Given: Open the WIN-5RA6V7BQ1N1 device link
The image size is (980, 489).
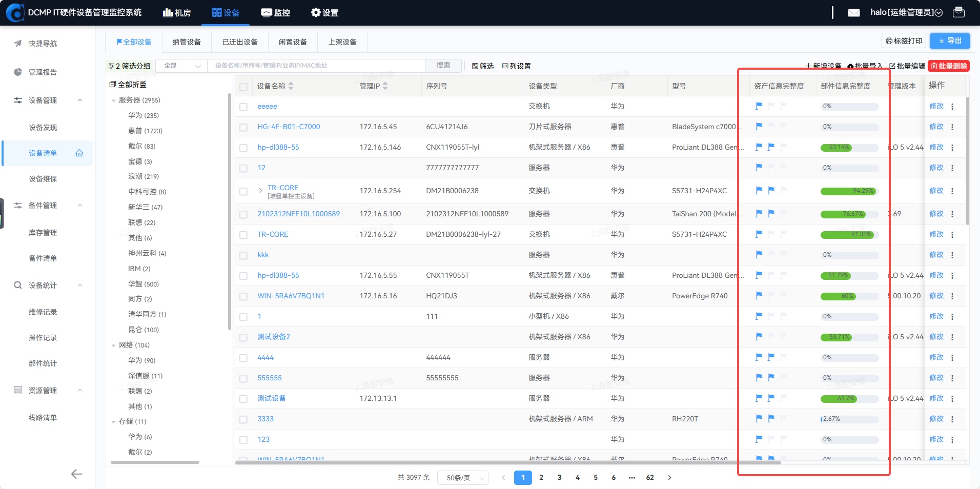Looking at the screenshot, I should 291,296.
